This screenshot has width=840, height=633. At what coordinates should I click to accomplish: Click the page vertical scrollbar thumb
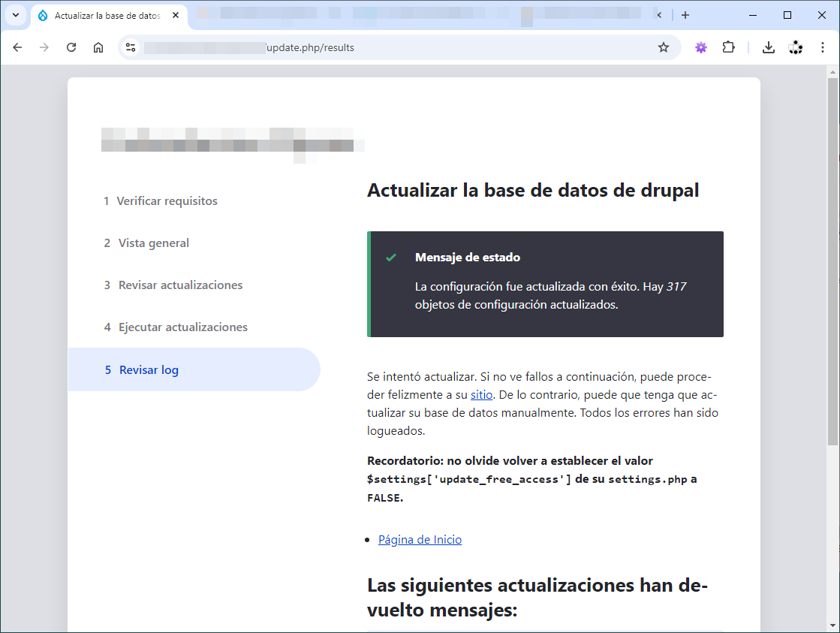point(832,261)
